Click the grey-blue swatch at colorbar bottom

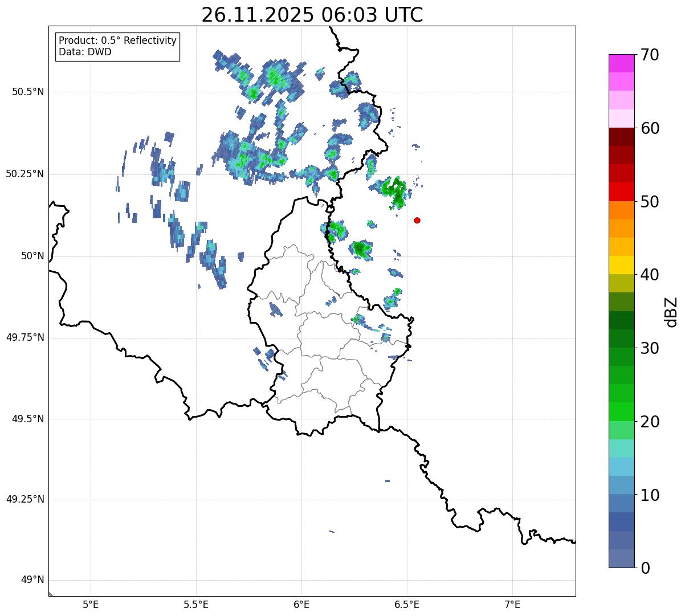[x=621, y=558]
